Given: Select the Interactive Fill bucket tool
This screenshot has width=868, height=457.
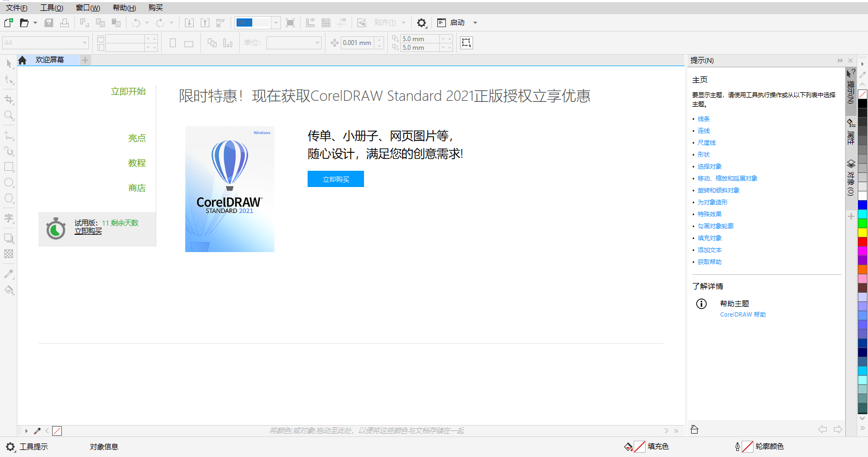Looking at the screenshot, I should pos(9,290).
